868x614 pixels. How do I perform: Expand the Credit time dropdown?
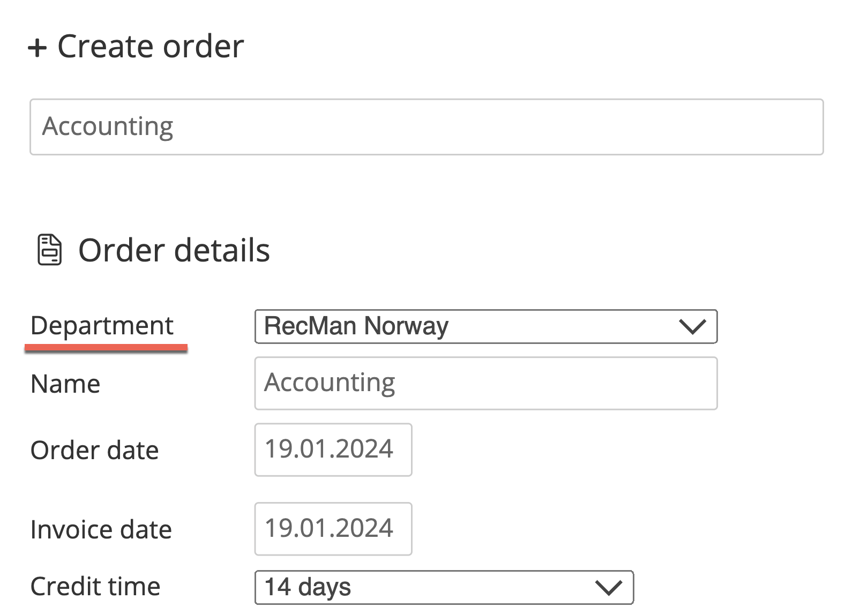coord(443,587)
